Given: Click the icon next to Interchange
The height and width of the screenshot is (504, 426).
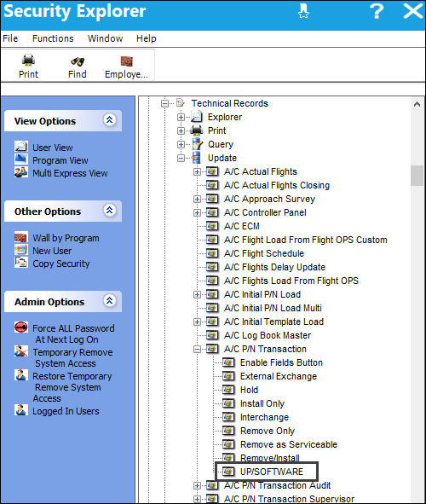Looking at the screenshot, I should pos(228,417).
